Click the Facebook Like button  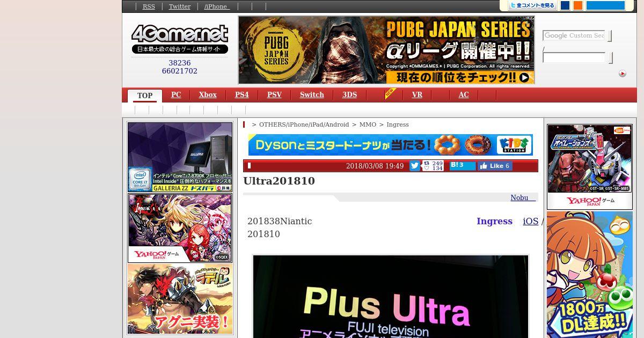[x=495, y=166]
